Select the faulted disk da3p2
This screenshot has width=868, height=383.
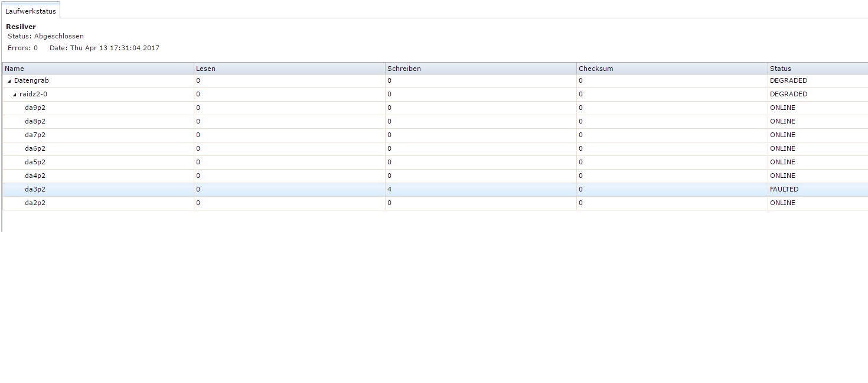[x=35, y=189]
